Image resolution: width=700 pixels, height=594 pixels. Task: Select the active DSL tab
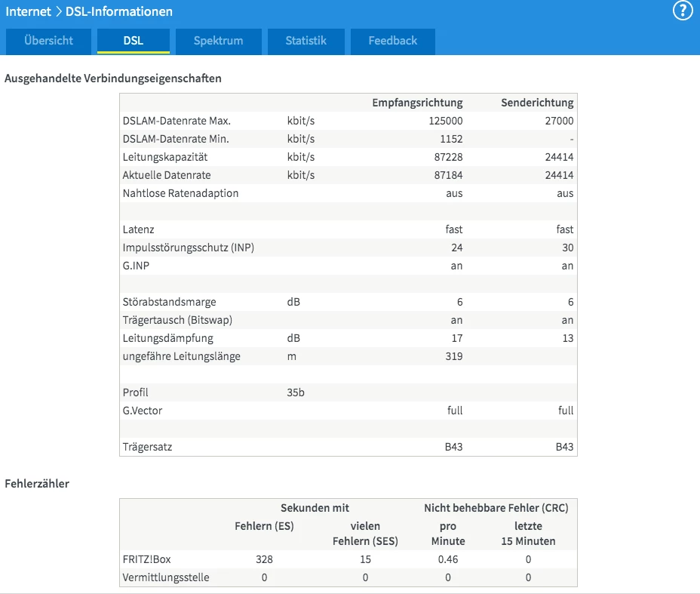[134, 41]
